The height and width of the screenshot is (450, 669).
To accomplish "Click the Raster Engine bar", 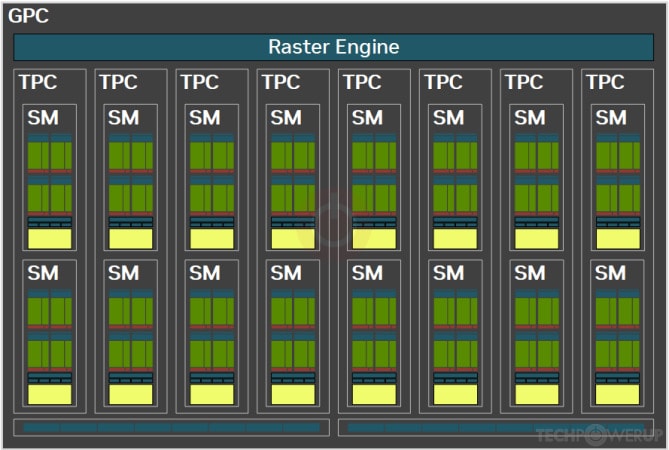I will [334, 47].
